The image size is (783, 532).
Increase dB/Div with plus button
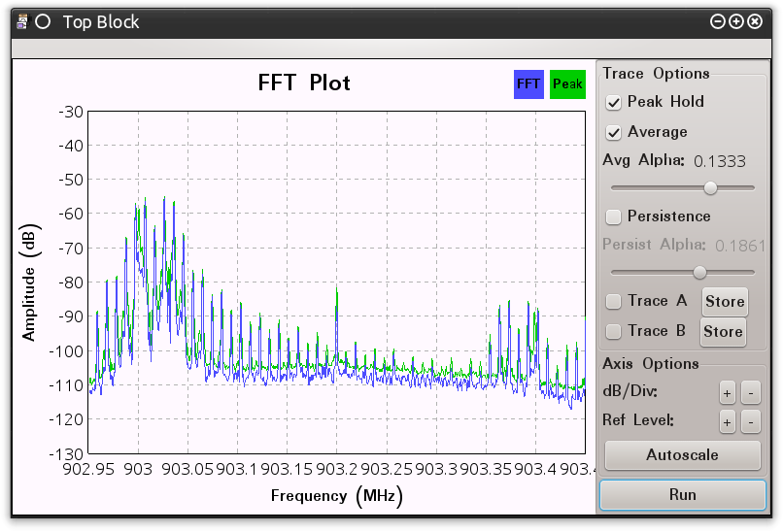(727, 392)
